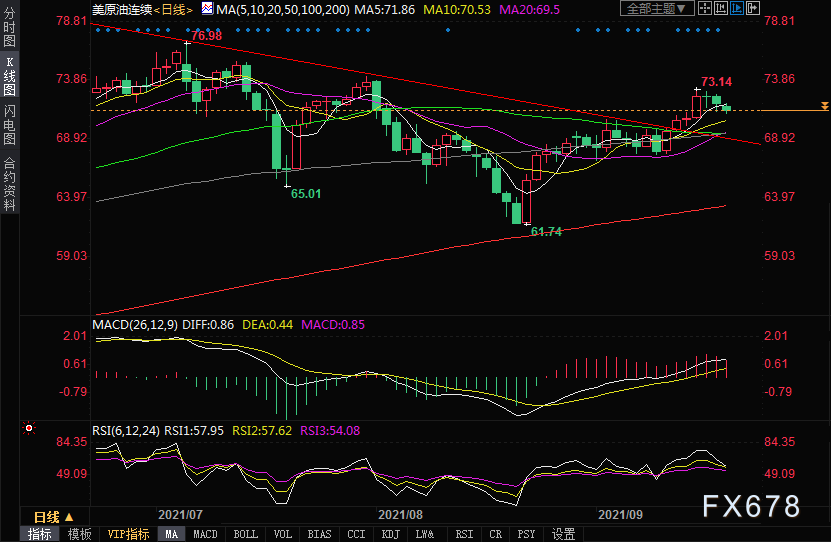Click the 65.01 low price label
Image resolution: width=831 pixels, height=542 pixels.
pos(306,194)
